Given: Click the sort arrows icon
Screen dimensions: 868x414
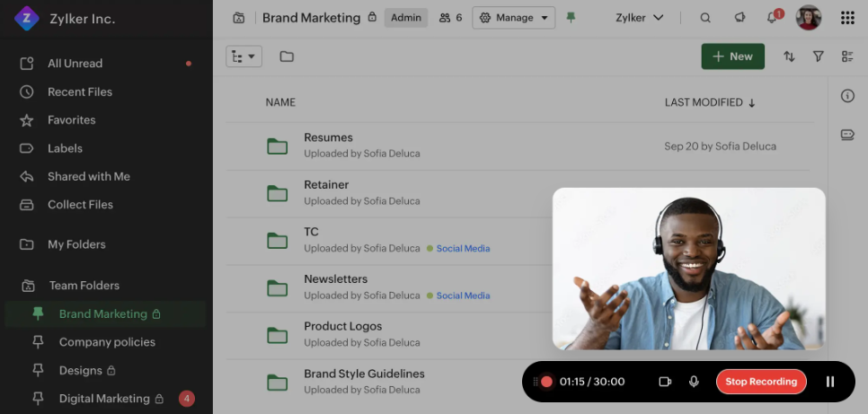Looking at the screenshot, I should click(x=789, y=57).
